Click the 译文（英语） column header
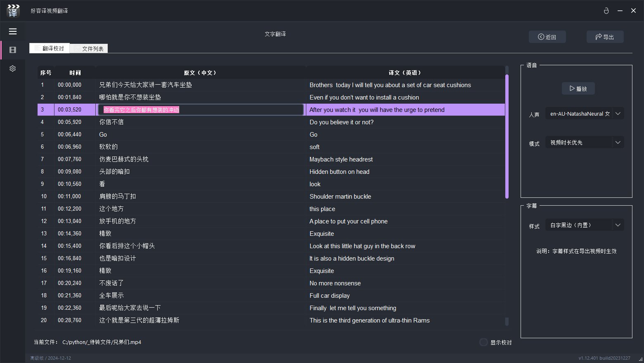The image size is (644, 363). point(405,73)
